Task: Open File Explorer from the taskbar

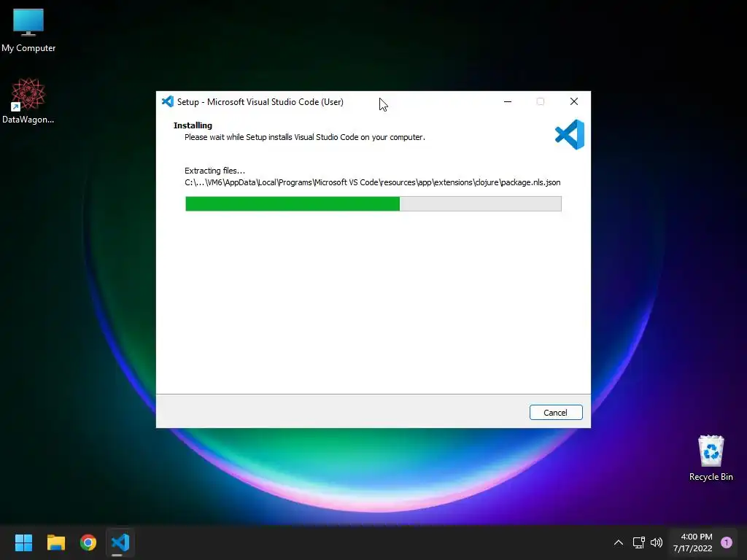Action: click(x=56, y=542)
